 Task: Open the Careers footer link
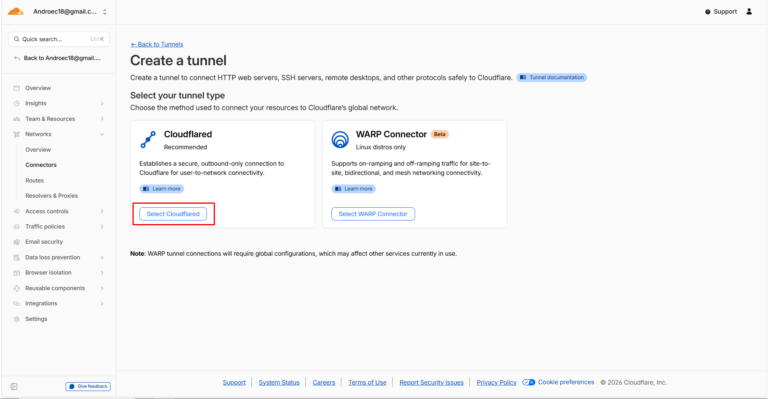click(x=324, y=382)
